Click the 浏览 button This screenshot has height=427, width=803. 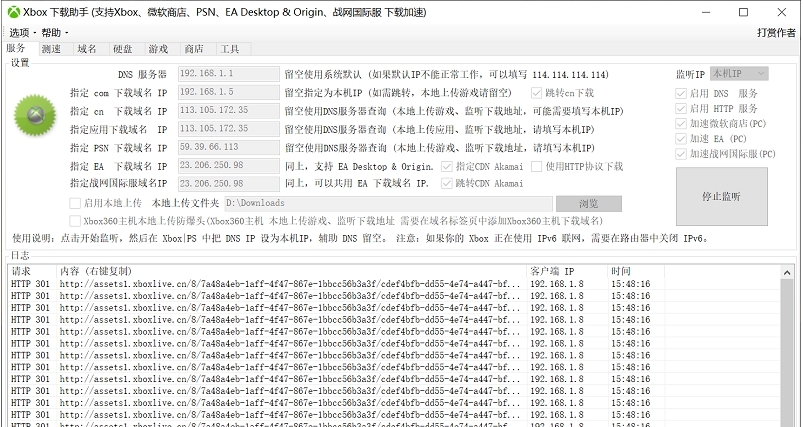click(589, 204)
